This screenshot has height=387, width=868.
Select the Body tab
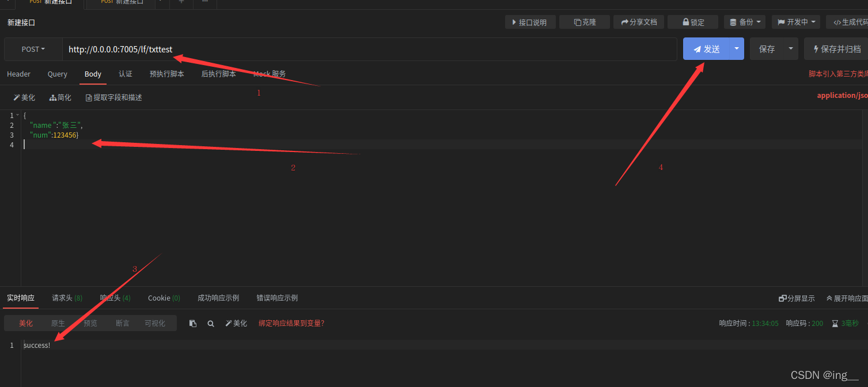pyautogui.click(x=93, y=74)
